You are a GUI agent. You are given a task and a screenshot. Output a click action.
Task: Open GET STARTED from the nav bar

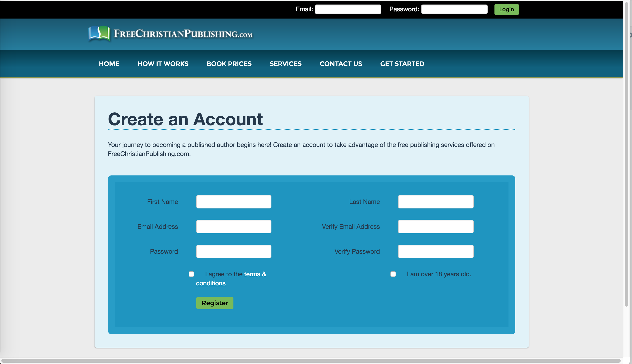[x=402, y=64]
